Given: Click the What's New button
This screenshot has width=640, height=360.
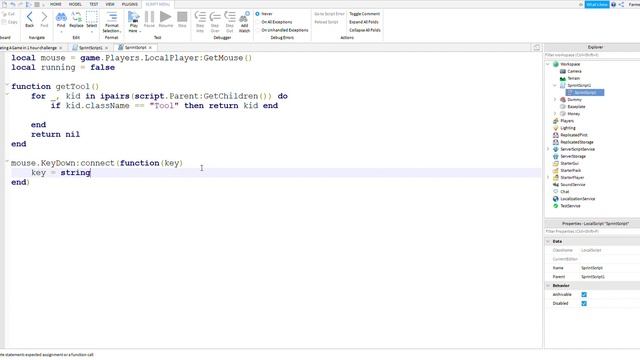Looking at the screenshot, I should coord(597,4).
